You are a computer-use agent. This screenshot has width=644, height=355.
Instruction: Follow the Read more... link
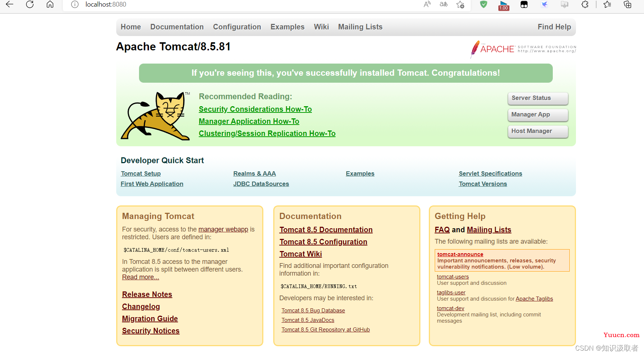140,277
